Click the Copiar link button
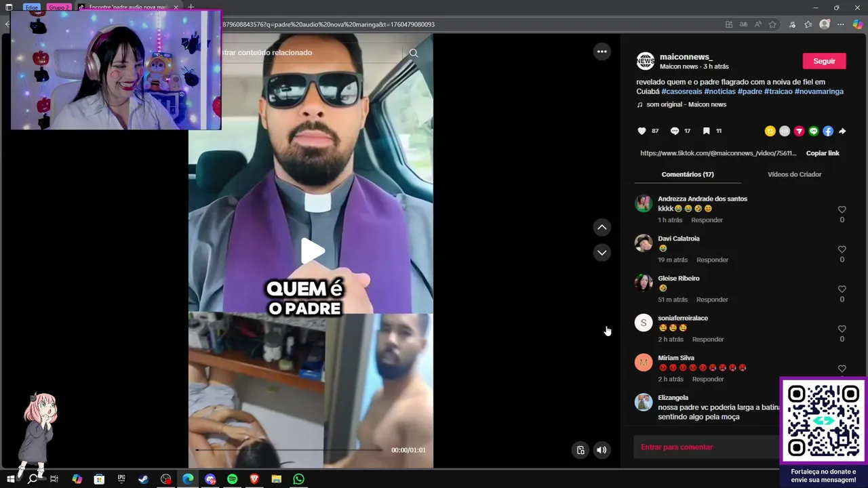868x488 pixels. tap(823, 153)
